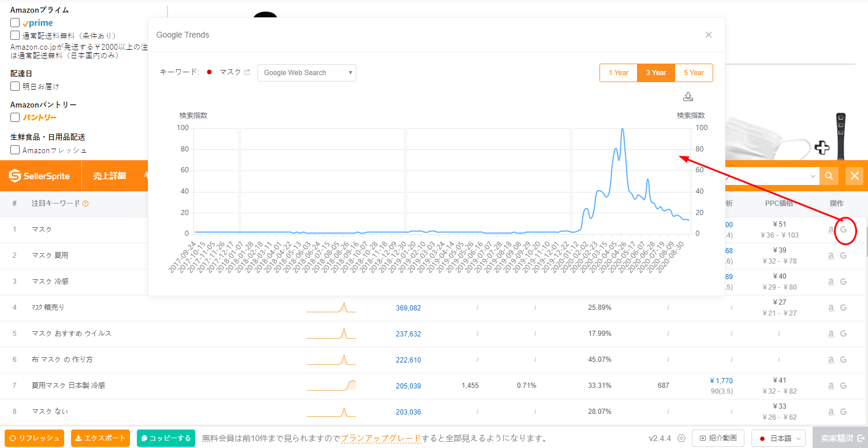Click the コピーする button
The image size is (868, 448).
tap(166, 438)
